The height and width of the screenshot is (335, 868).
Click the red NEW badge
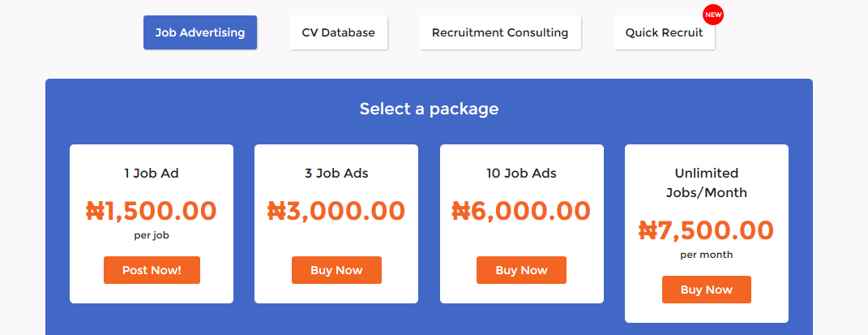tap(713, 15)
